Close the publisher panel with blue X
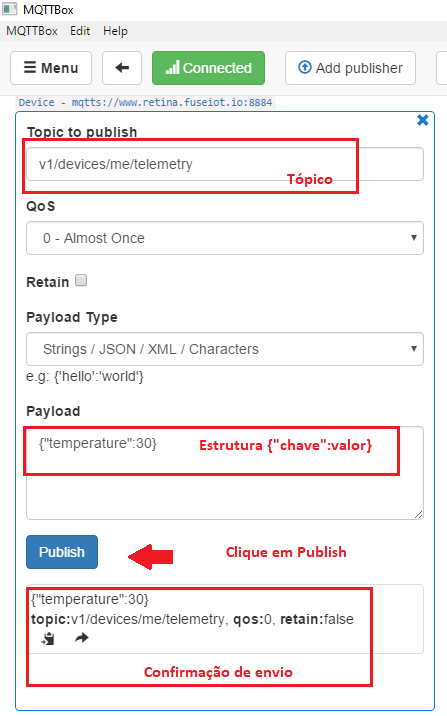The width and height of the screenshot is (447, 716). pyautogui.click(x=423, y=120)
